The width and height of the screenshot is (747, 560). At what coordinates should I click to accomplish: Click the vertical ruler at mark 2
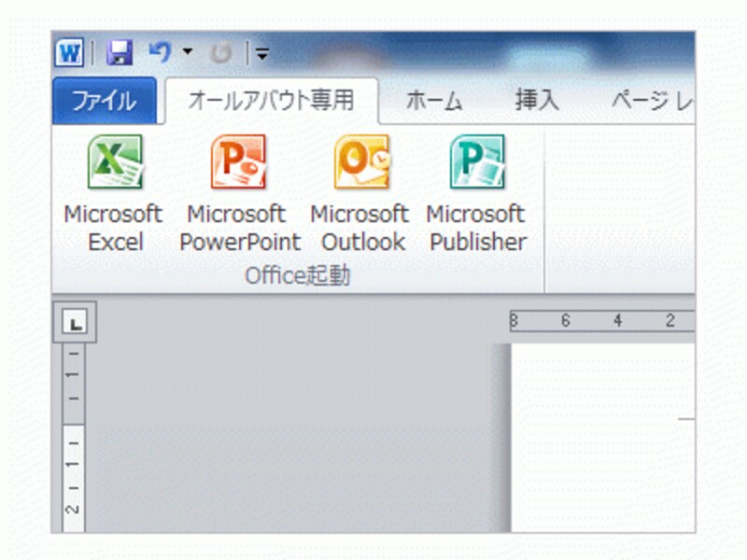click(x=73, y=509)
